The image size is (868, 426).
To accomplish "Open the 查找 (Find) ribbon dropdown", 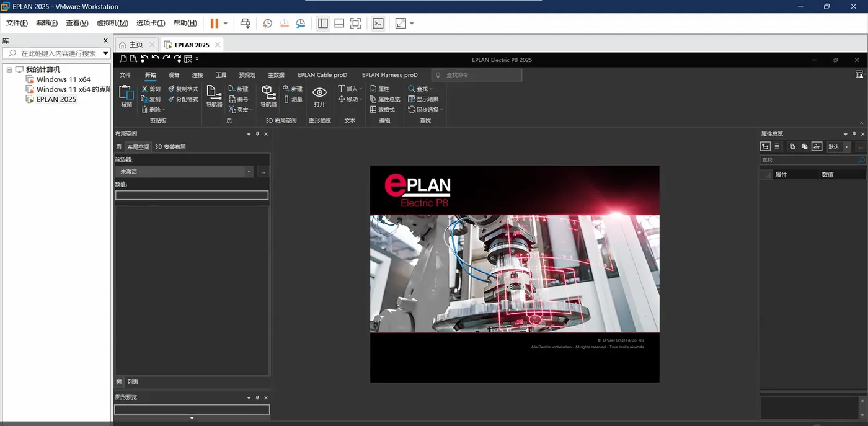I will [431, 89].
